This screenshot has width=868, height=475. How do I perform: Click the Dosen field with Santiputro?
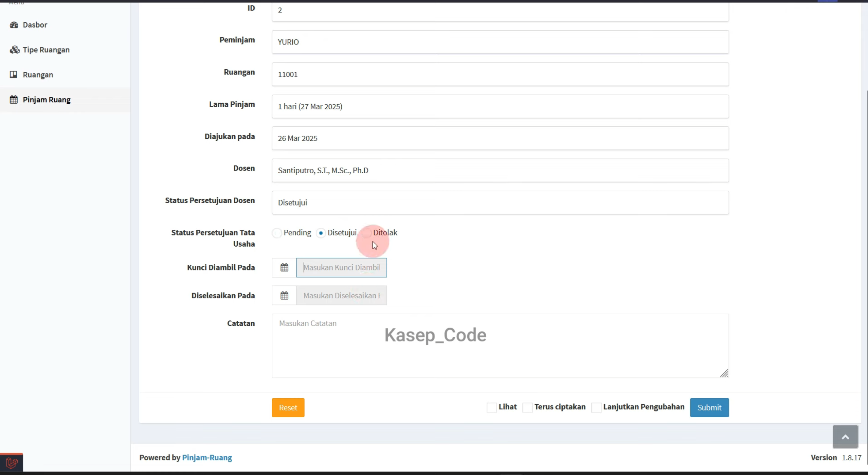click(500, 170)
